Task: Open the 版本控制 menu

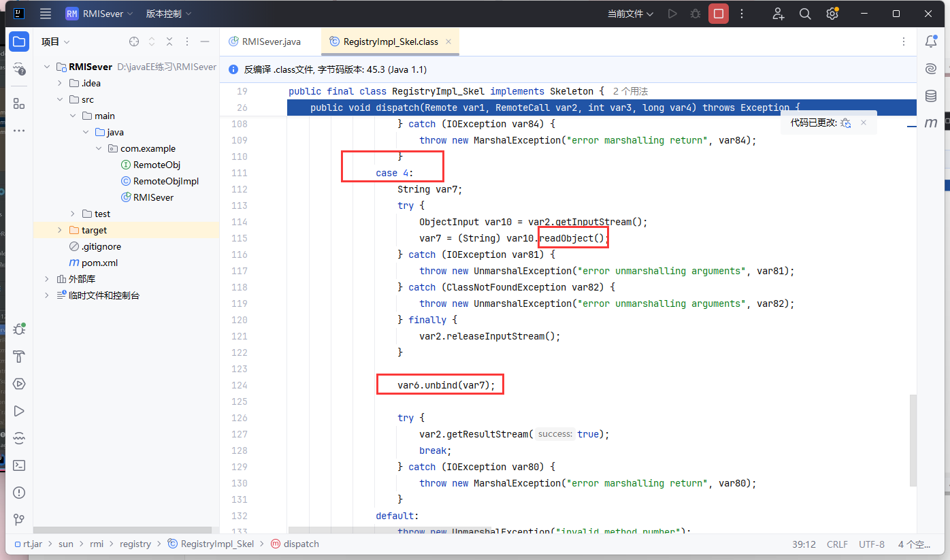Action: point(168,14)
